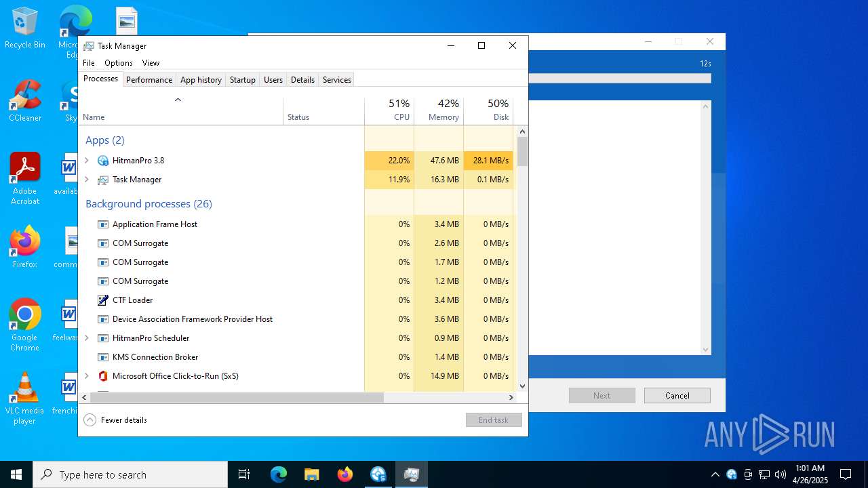
Task: Switch to the Details tab
Action: [302, 80]
